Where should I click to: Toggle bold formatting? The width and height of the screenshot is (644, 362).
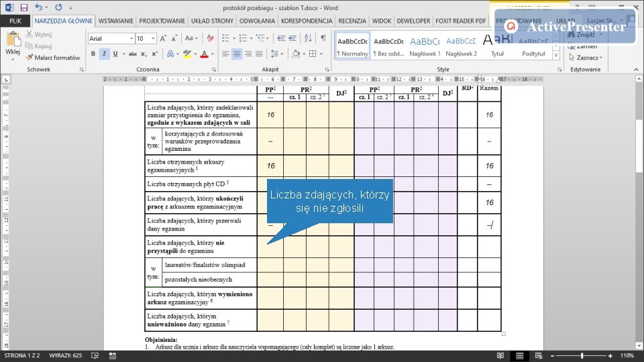pos(93,54)
